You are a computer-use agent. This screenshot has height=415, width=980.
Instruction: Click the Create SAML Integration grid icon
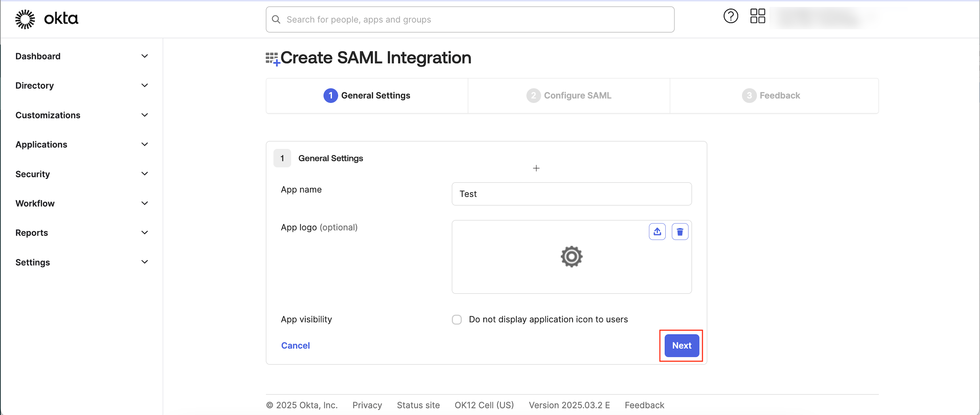click(x=272, y=59)
